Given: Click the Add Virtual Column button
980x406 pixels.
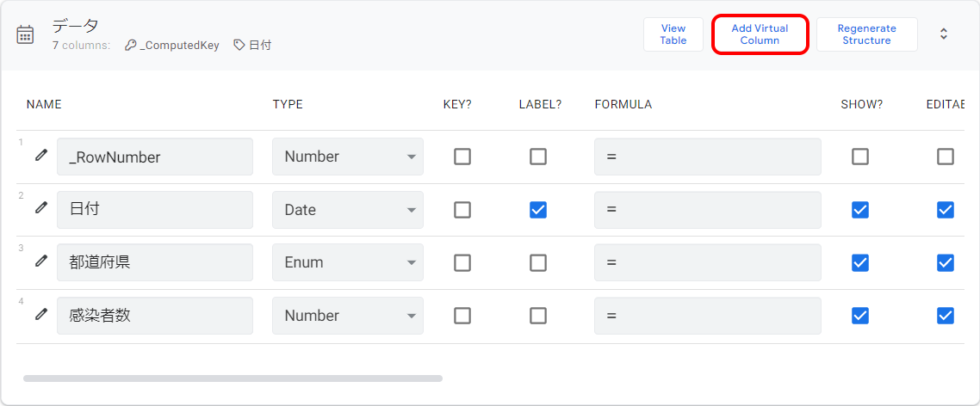Looking at the screenshot, I should [760, 34].
